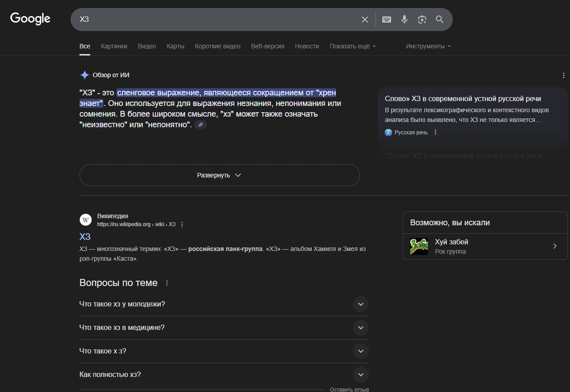Image resolution: width=570 pixels, height=392 pixels.
Task: Click the Обзор от ИИ label
Action: tap(111, 75)
